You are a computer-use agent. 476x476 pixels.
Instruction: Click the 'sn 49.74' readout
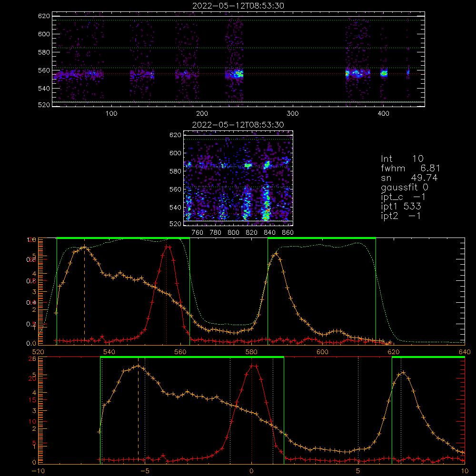point(409,178)
